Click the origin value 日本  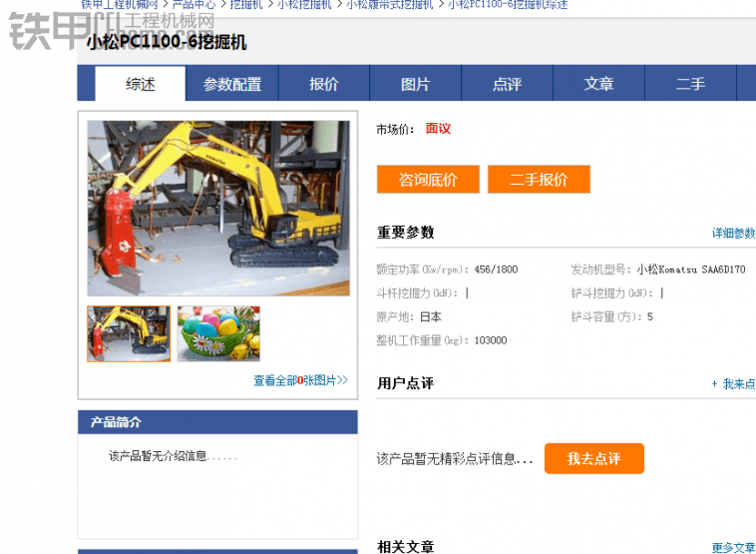pyautogui.click(x=431, y=317)
